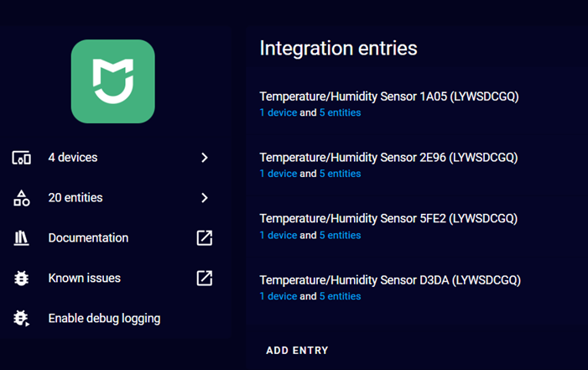Screen dimensions: 588x370
Task: Click the ADD ENTRY button
Action: tap(297, 351)
